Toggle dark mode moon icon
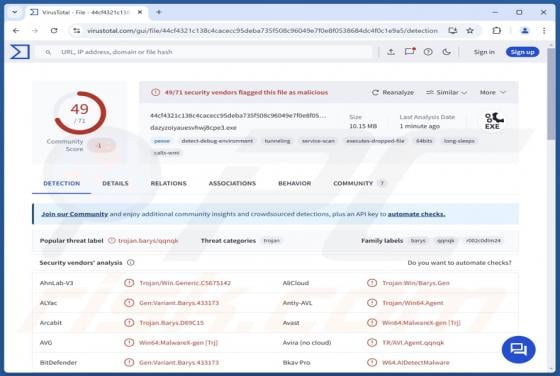Viewport: 560px width, 376px height. [x=446, y=52]
